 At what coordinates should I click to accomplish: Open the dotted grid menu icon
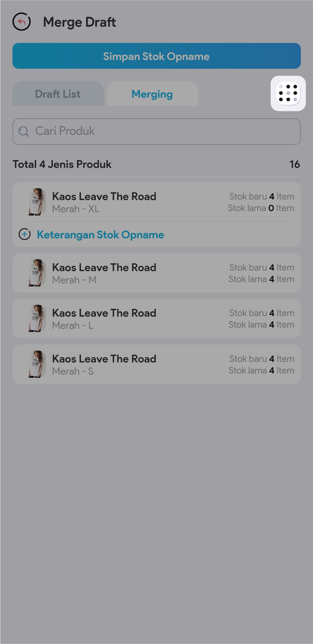tap(288, 93)
